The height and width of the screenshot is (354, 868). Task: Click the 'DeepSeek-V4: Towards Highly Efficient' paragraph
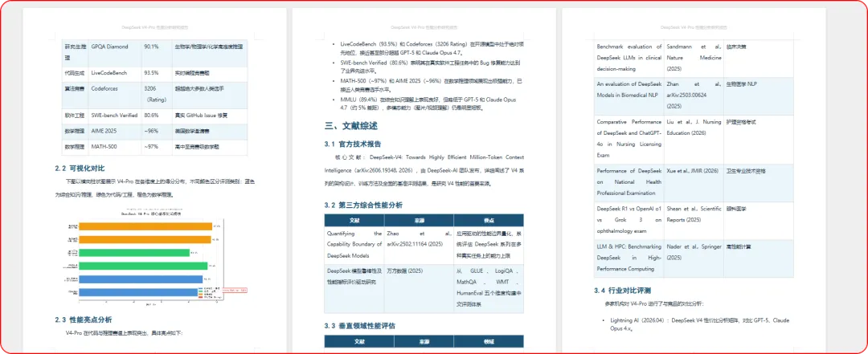tap(424, 170)
